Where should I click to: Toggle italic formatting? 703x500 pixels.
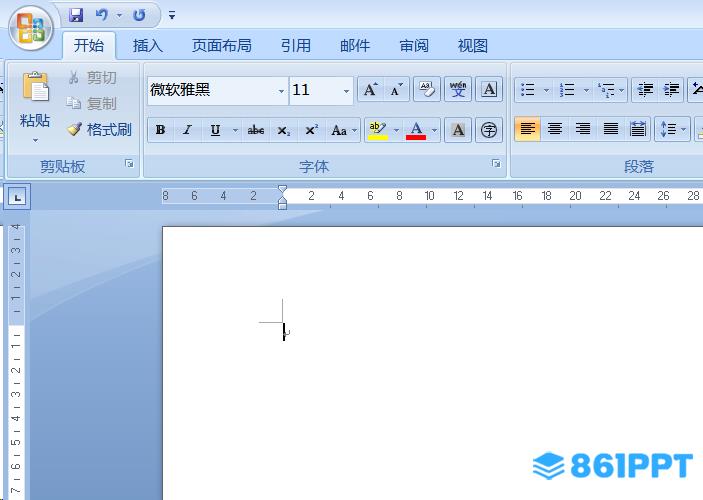pyautogui.click(x=187, y=130)
